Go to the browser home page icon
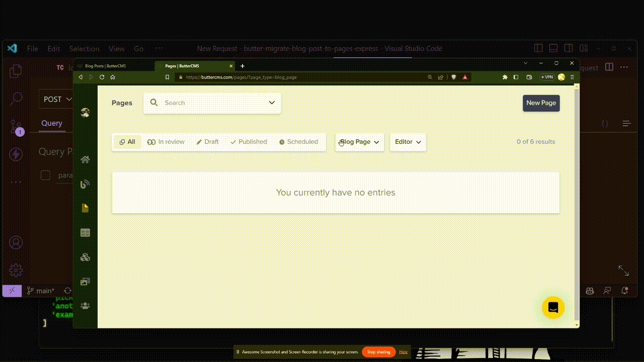The width and height of the screenshot is (644, 362). click(x=113, y=77)
